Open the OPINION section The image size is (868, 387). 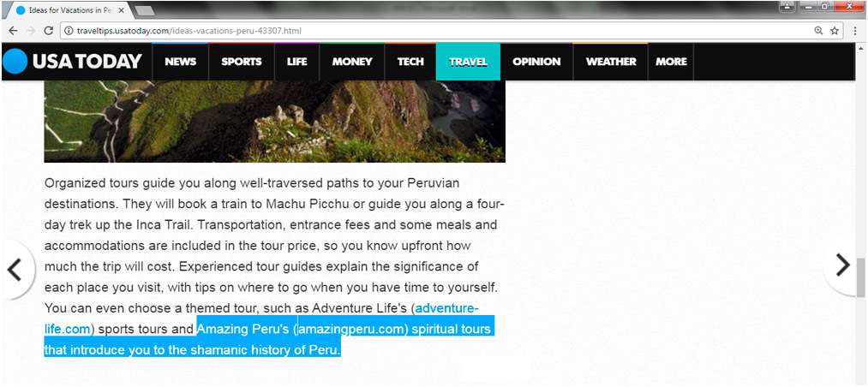536,62
